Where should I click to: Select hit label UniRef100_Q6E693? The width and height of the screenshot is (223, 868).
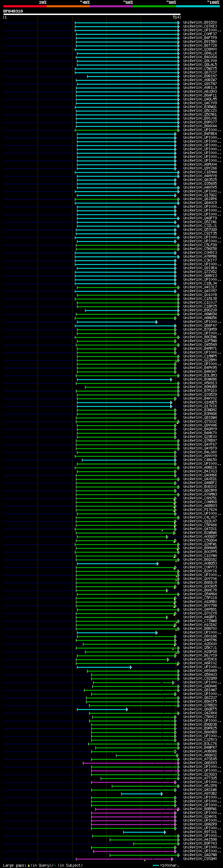[x=200, y=763]
